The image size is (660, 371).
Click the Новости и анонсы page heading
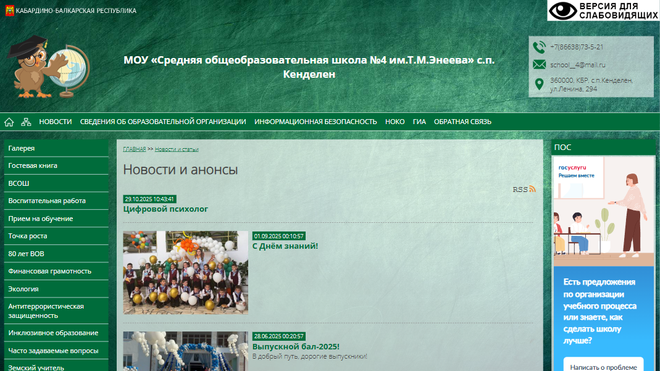pyautogui.click(x=180, y=170)
